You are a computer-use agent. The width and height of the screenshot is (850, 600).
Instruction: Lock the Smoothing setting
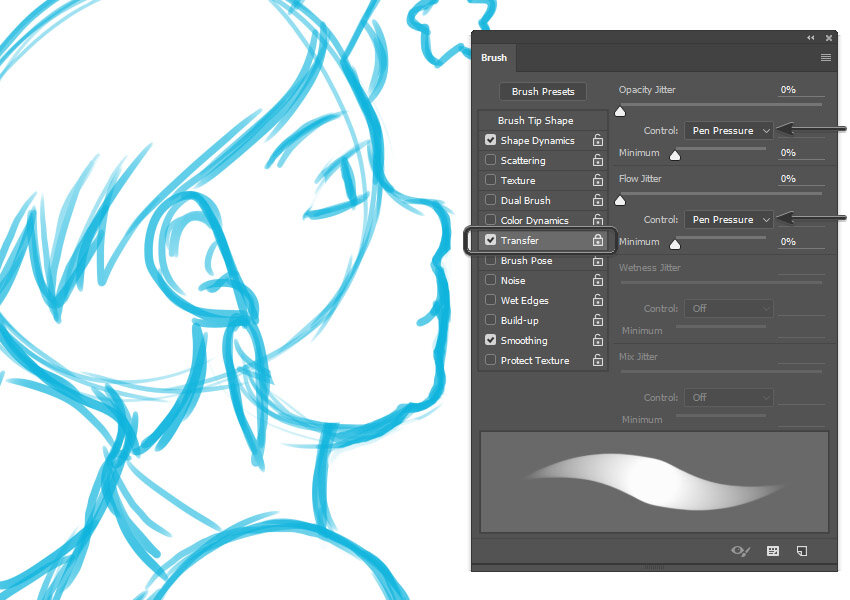597,340
